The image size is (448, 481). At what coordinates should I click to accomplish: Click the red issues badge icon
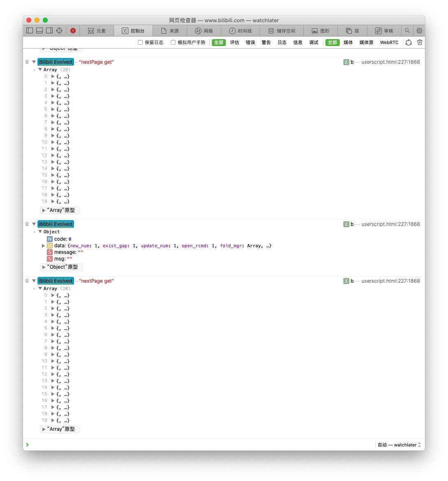pyautogui.click(x=73, y=30)
